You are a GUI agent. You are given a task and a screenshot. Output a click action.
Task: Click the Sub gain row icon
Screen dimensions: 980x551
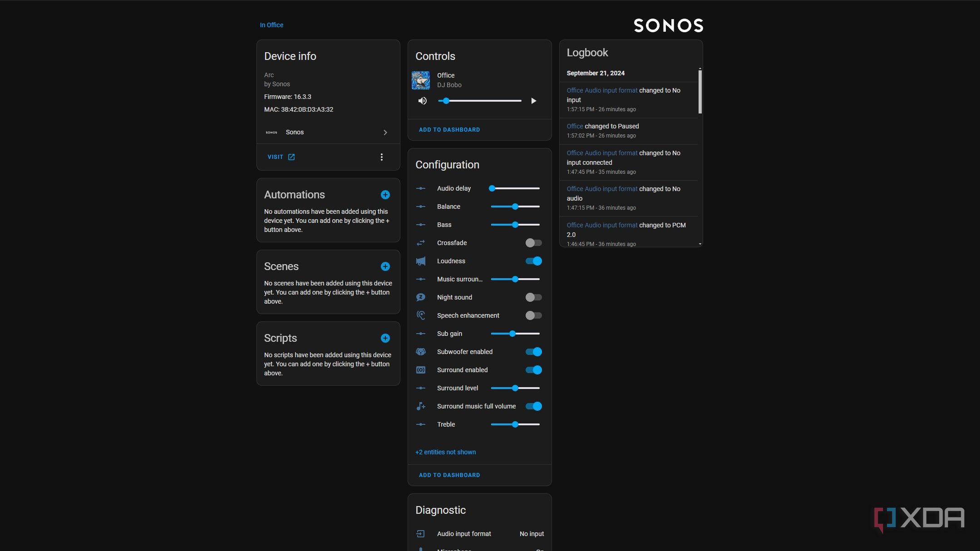(421, 334)
